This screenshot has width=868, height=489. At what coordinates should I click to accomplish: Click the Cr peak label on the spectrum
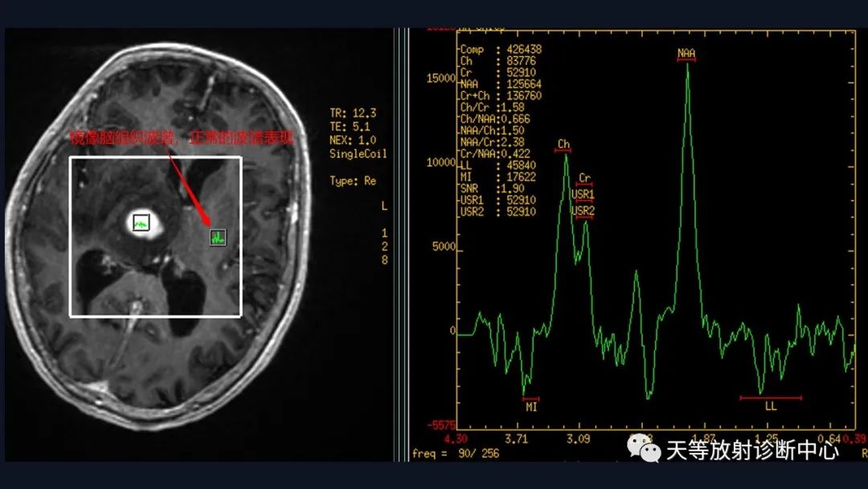(584, 179)
